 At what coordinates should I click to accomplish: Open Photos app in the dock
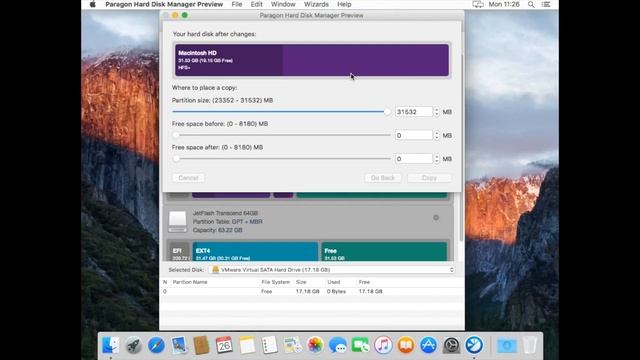click(x=315, y=345)
